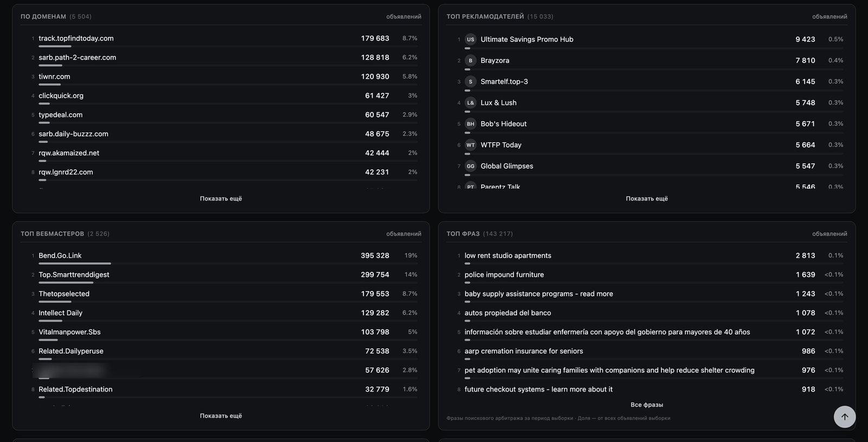This screenshot has width=868, height=442.
Task: Open phrase future checkout systems
Action: click(x=538, y=389)
